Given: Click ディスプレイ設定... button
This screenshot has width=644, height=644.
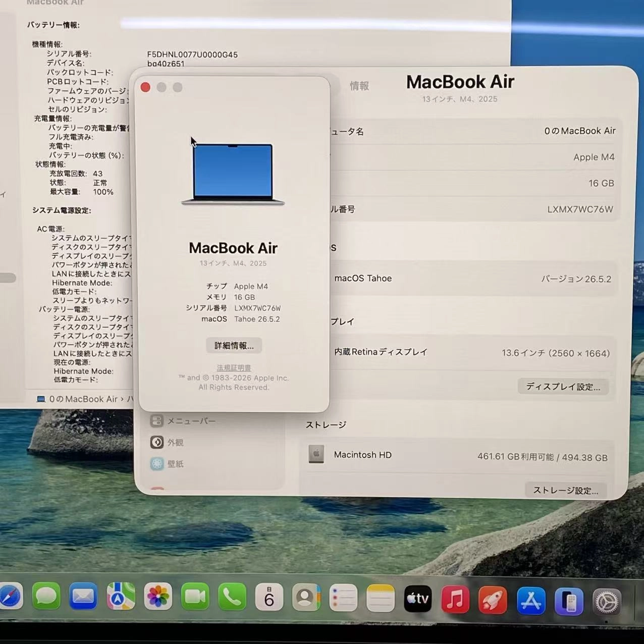Looking at the screenshot, I should click(563, 387).
